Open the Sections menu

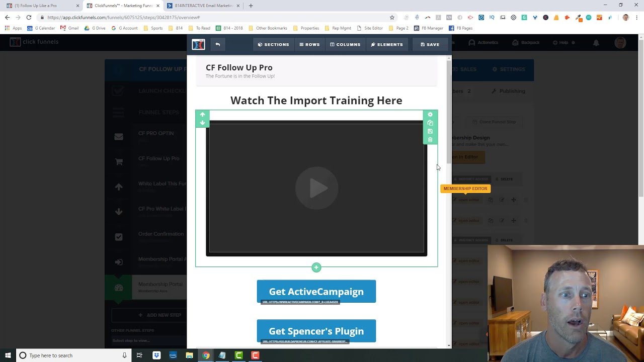tap(274, 44)
